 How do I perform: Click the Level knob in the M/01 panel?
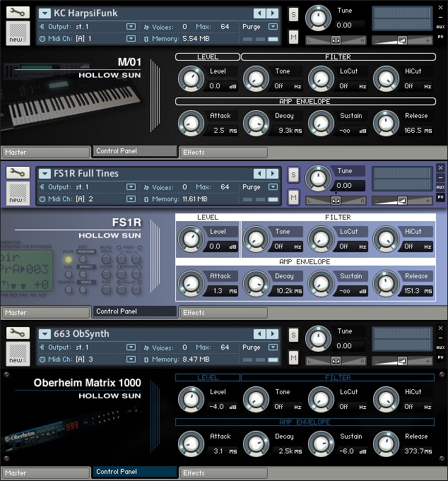[191, 78]
